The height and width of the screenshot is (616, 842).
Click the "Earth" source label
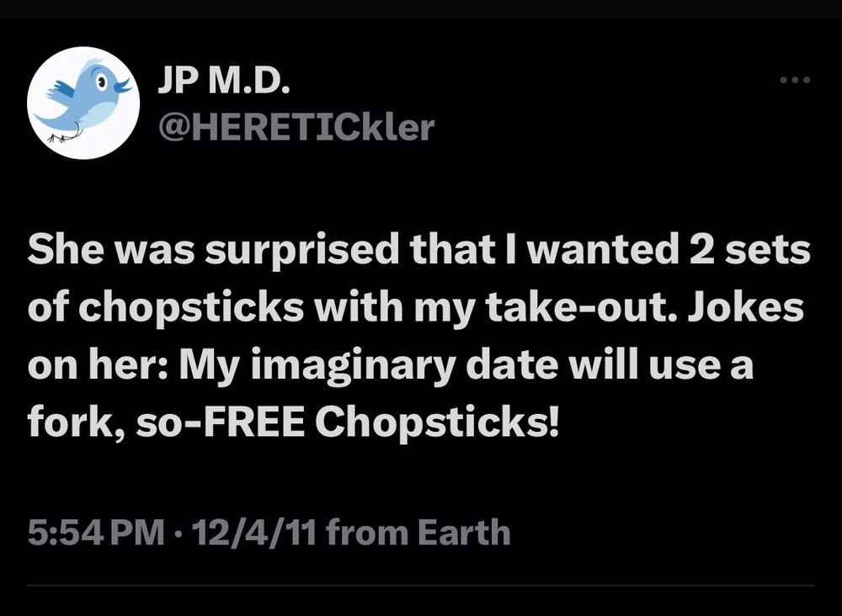tap(464, 533)
